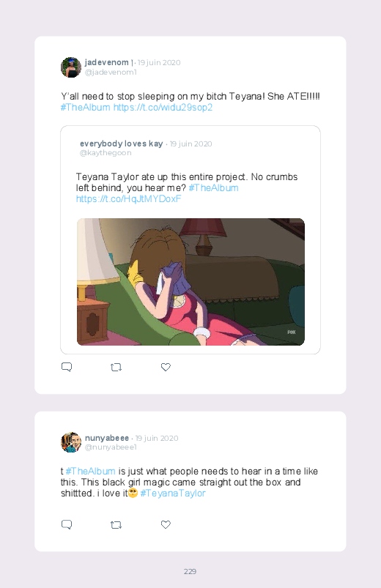Like jadevenom's tweet with the heart icon
Viewport: 381px width, 588px height.
pos(166,367)
